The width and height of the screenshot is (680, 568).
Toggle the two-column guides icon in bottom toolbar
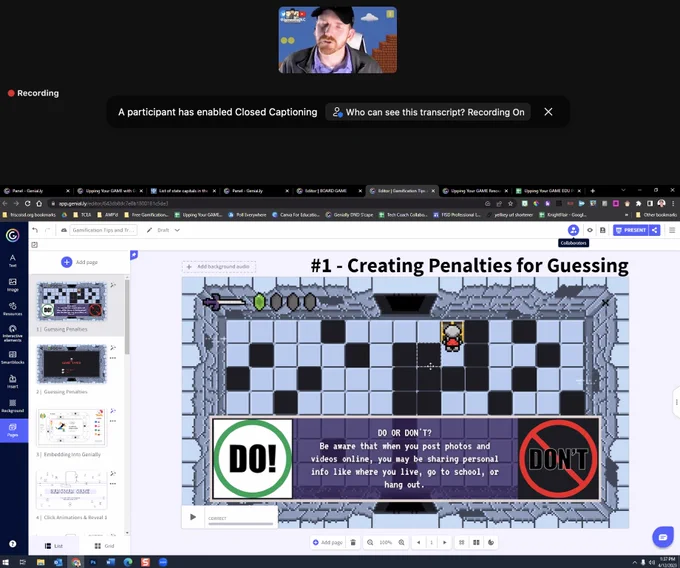click(476, 542)
